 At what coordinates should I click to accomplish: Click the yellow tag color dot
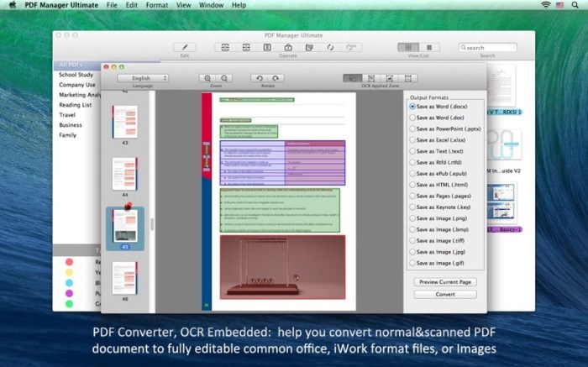[x=69, y=272]
